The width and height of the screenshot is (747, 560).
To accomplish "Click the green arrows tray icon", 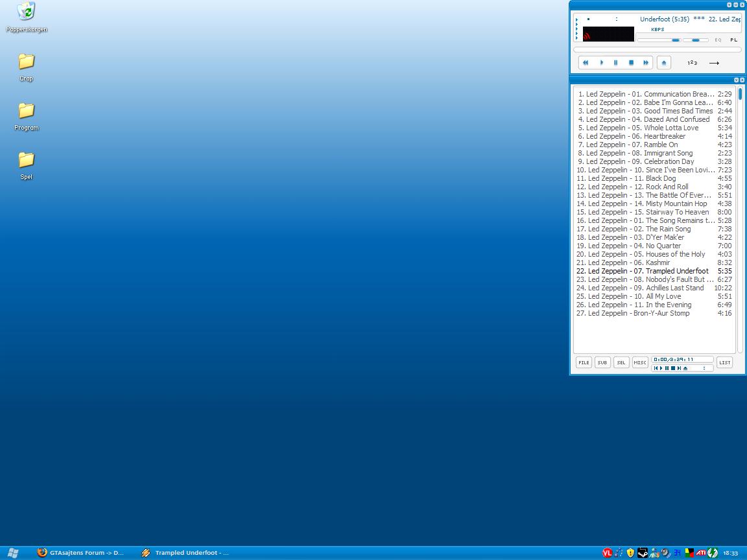I will pyautogui.click(x=713, y=553).
